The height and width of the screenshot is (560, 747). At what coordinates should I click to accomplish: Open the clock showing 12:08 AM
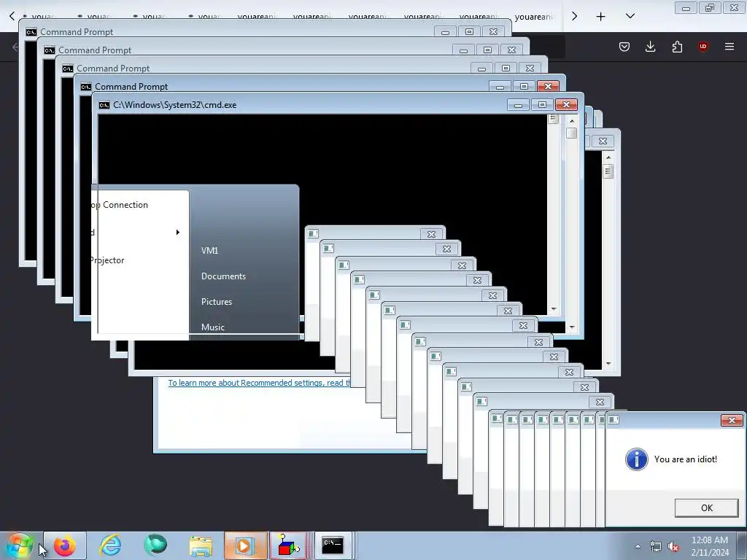click(709, 546)
